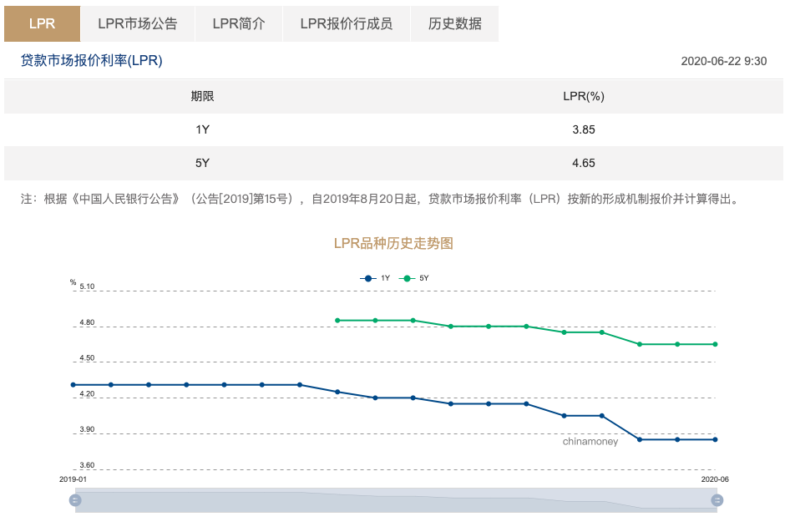Viewport: 785px width, 532px height.
Task: Toggle the 5Y series legend item
Action: pos(414,278)
